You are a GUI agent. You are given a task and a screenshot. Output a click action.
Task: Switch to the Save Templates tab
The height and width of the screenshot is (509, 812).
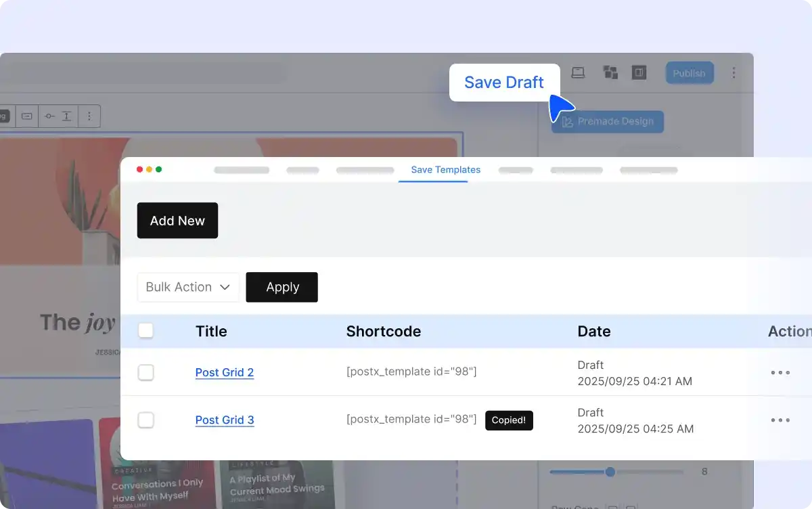pos(445,170)
